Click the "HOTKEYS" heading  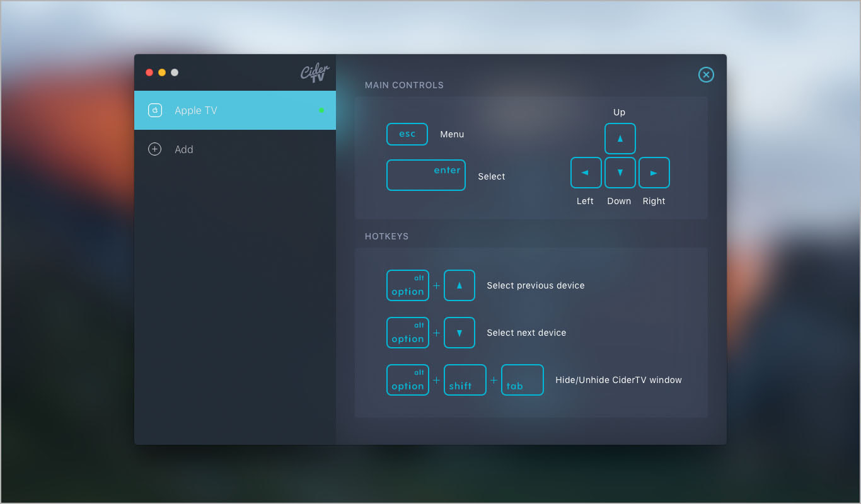pyautogui.click(x=387, y=236)
